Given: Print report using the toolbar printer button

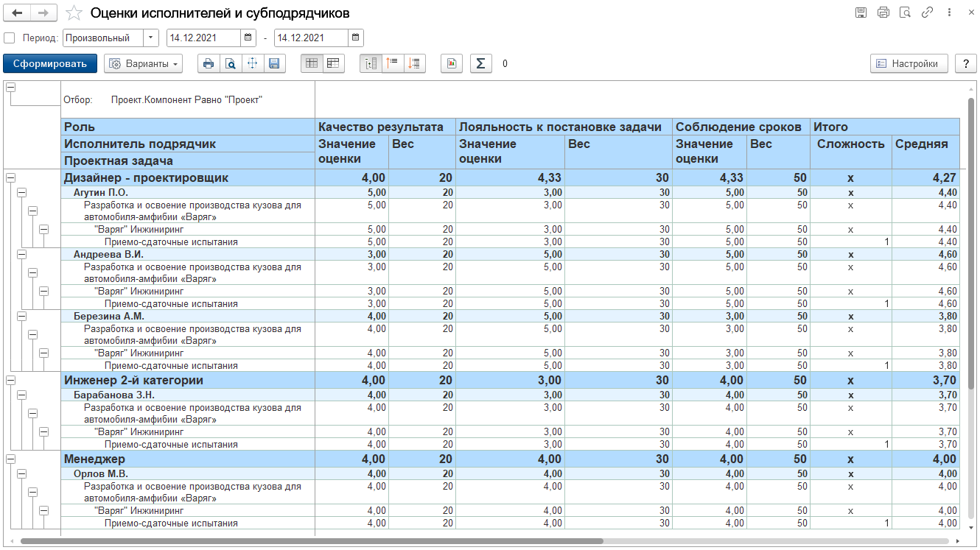Looking at the screenshot, I should pos(209,63).
